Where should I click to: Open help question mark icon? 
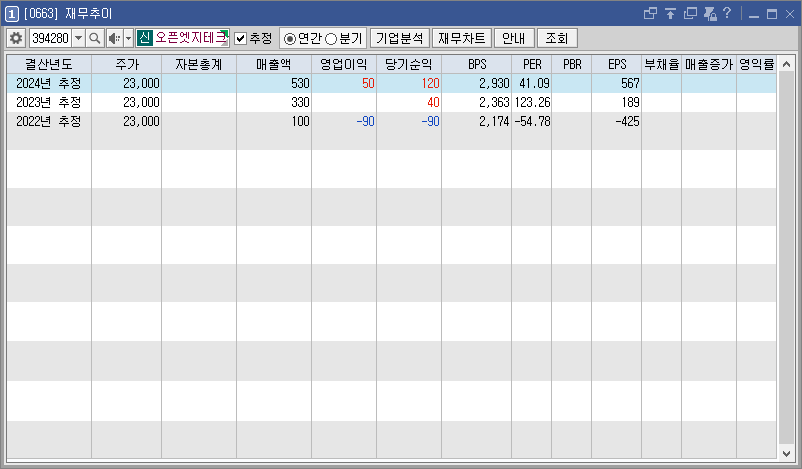(x=727, y=13)
